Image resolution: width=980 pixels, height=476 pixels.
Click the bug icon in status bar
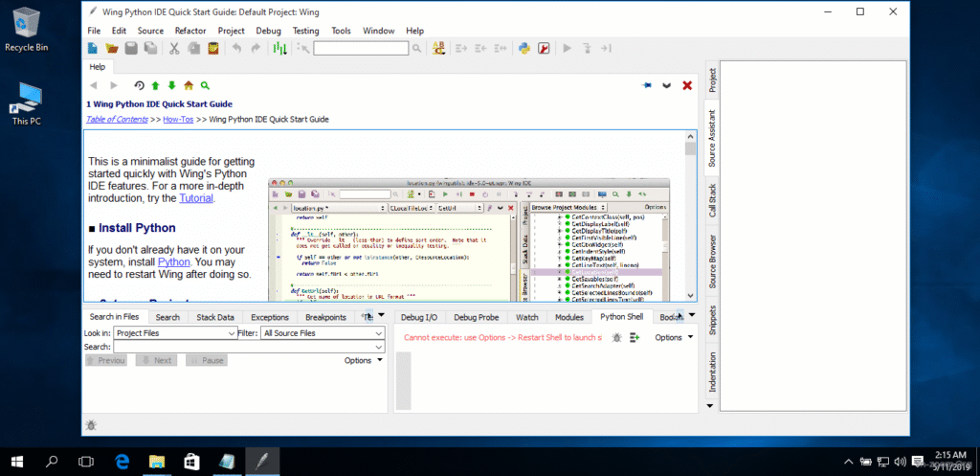[91, 426]
